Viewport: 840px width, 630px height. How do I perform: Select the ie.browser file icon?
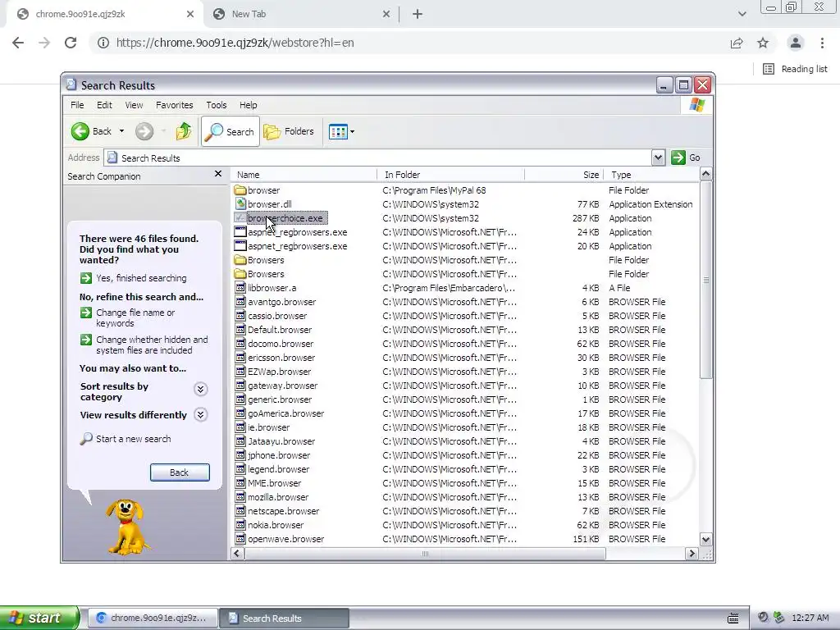pos(240,427)
